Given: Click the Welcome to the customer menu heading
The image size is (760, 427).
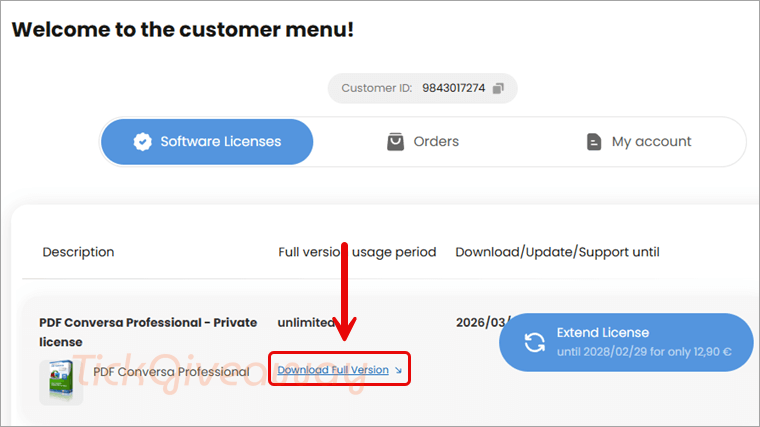Looking at the screenshot, I should pyautogui.click(x=183, y=30).
